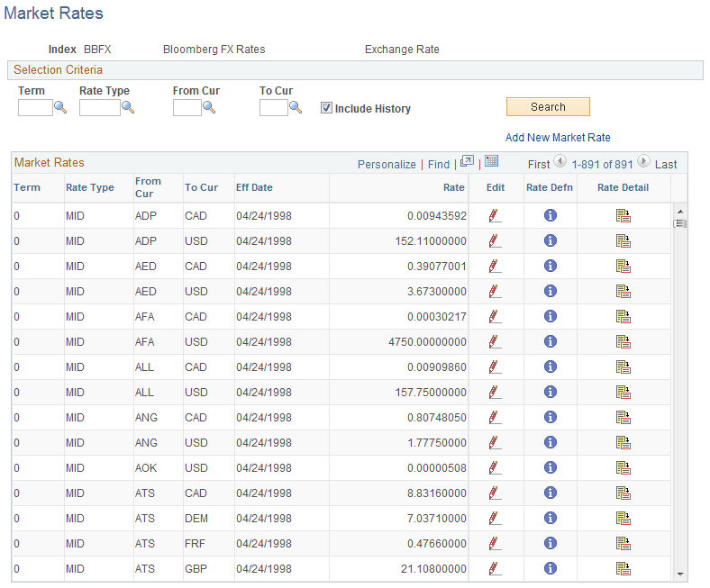Click Add New Market Rate link
The image size is (710, 588).
[x=558, y=138]
